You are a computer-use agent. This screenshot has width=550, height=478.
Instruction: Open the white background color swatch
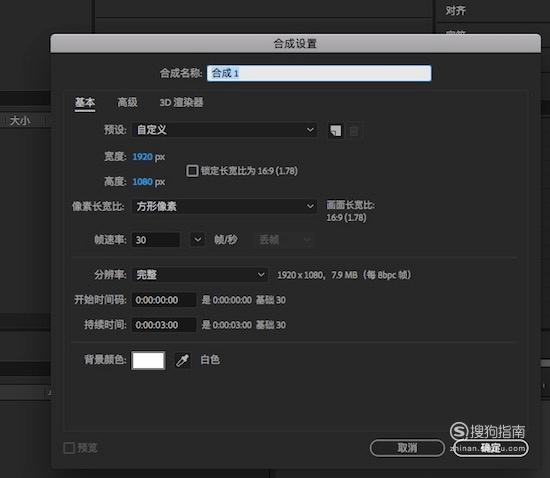point(148,360)
